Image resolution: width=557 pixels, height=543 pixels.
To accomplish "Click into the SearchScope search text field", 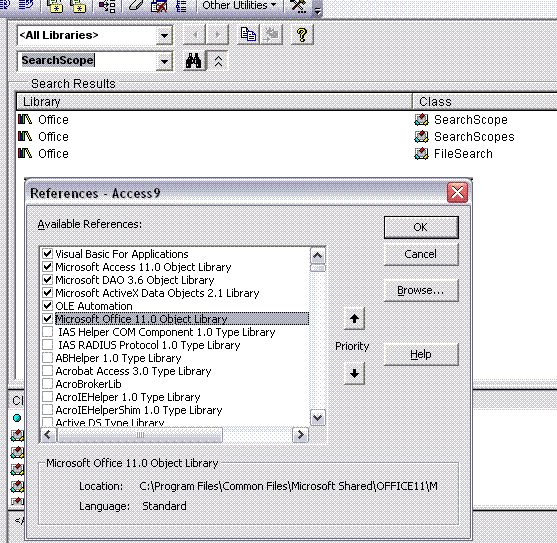I will 87,61.
